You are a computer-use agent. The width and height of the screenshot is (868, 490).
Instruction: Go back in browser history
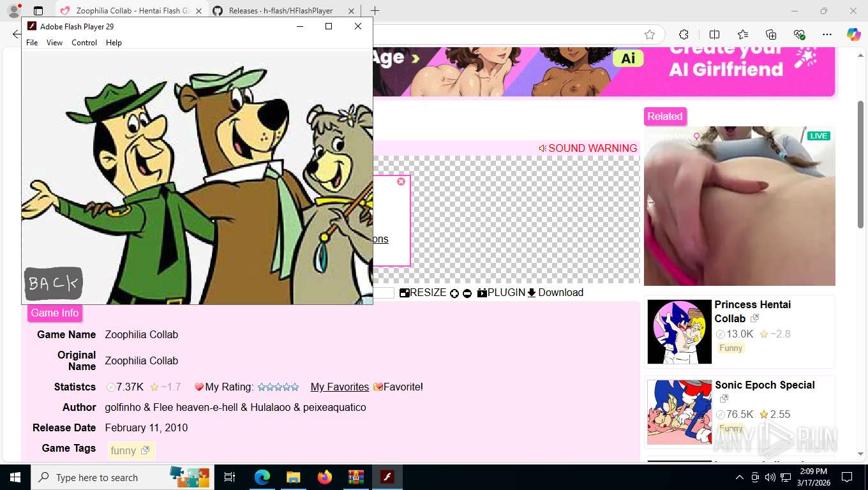(x=17, y=34)
